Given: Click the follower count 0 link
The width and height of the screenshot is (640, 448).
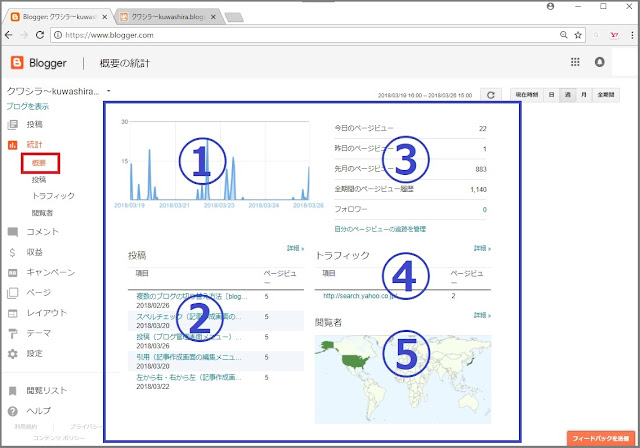Looking at the screenshot, I should point(484,210).
